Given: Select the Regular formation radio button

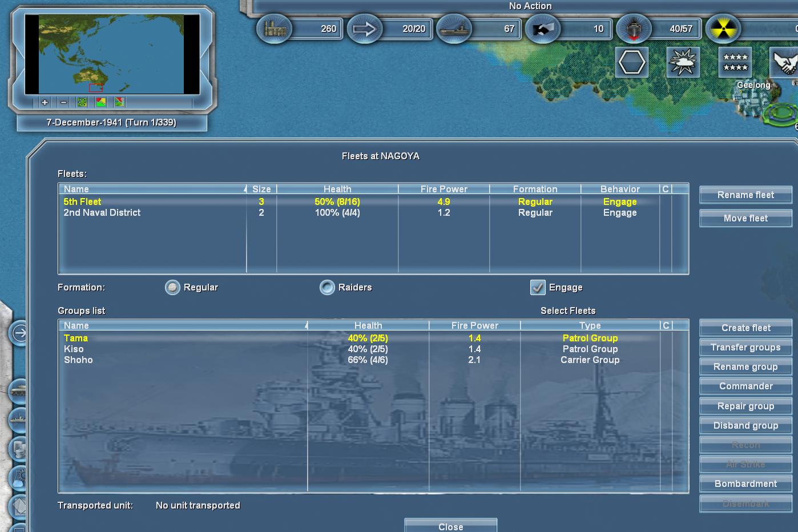Looking at the screenshot, I should (x=172, y=288).
